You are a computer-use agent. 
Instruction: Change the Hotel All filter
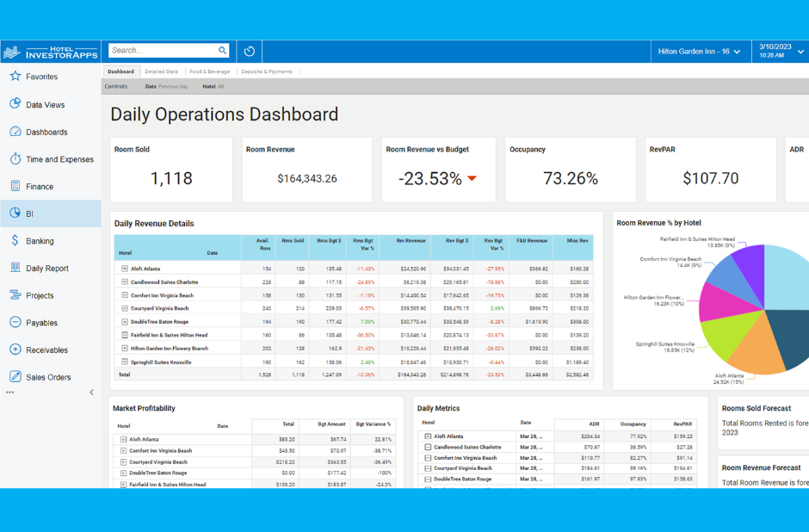pos(213,87)
